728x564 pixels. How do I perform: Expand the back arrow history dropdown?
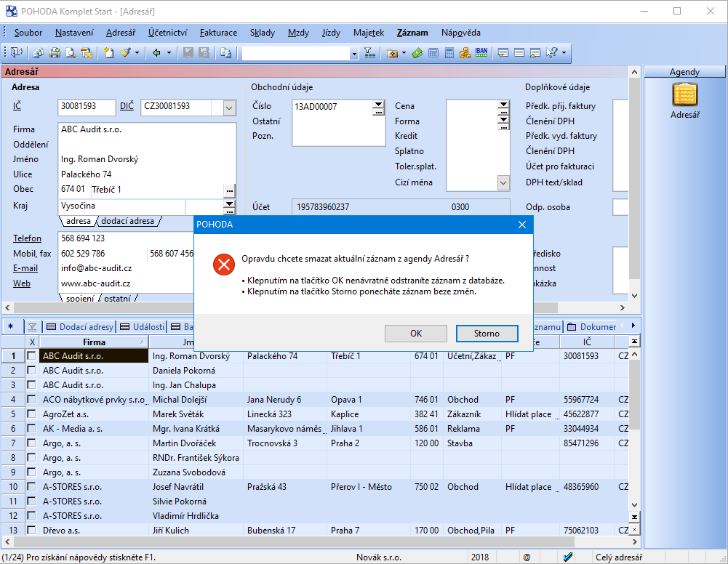pos(169,53)
